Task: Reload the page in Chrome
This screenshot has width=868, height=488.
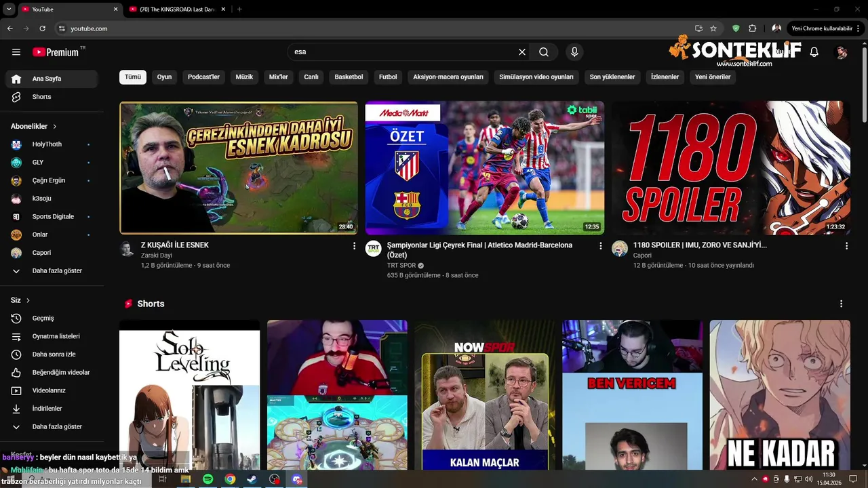Action: 42,28
